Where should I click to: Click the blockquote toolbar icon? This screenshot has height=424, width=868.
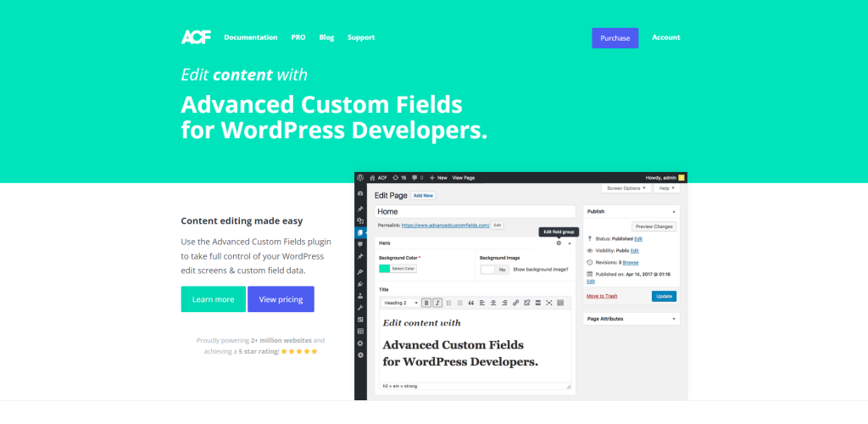point(471,303)
